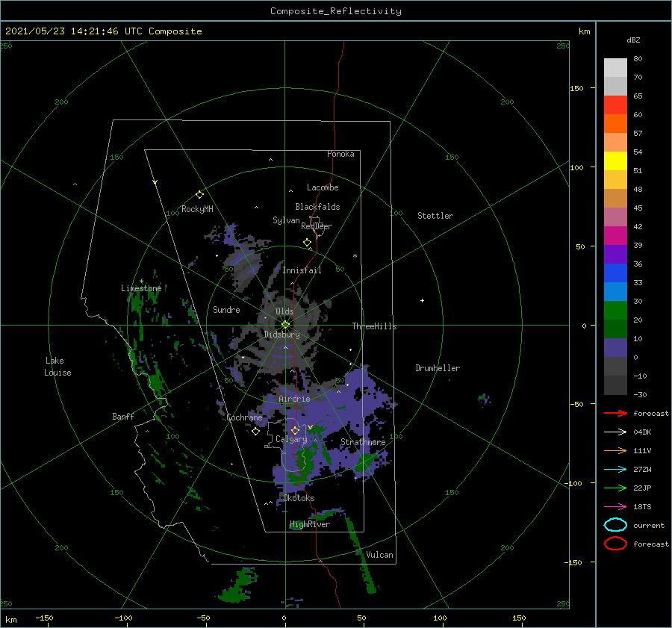
Task: Click the magenta 18TS arrow icon
Action: (615, 507)
